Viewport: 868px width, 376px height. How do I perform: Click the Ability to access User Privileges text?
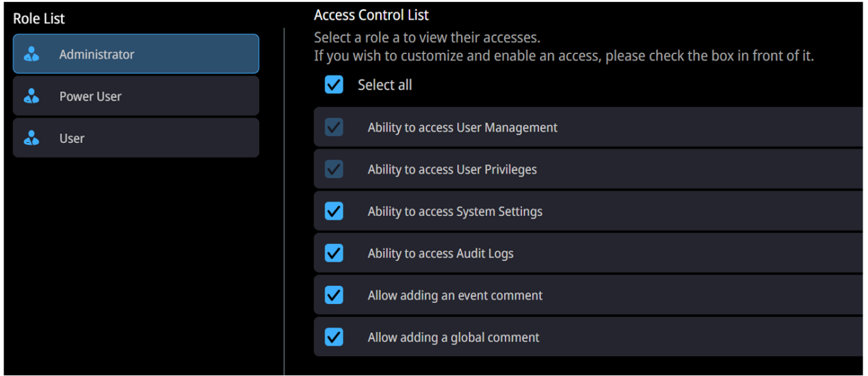(x=452, y=170)
